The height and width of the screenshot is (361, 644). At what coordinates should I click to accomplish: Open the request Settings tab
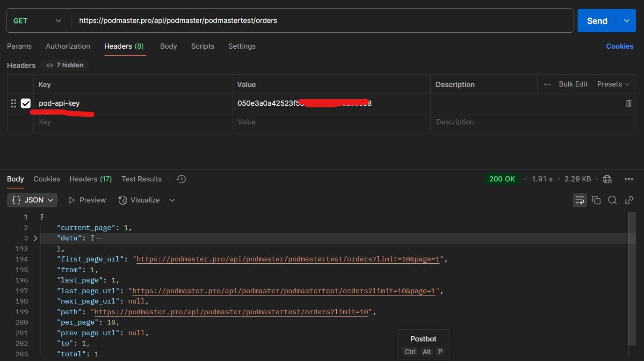(x=242, y=46)
